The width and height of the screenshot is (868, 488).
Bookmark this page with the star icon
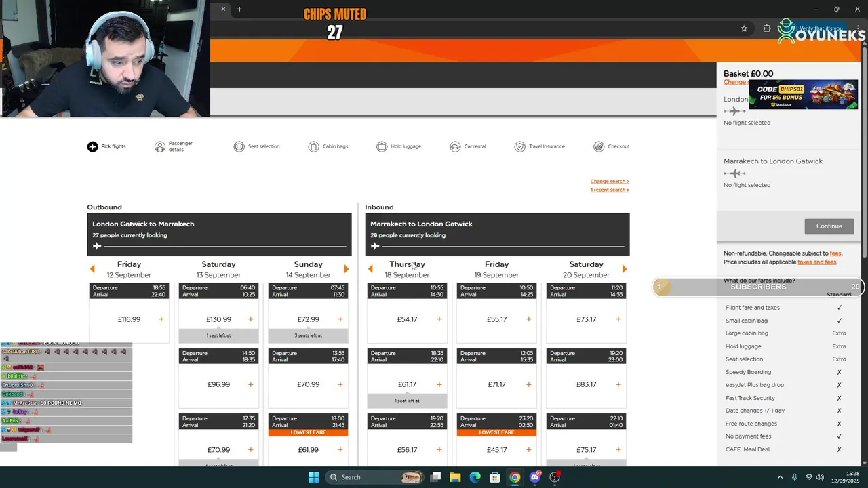point(744,28)
